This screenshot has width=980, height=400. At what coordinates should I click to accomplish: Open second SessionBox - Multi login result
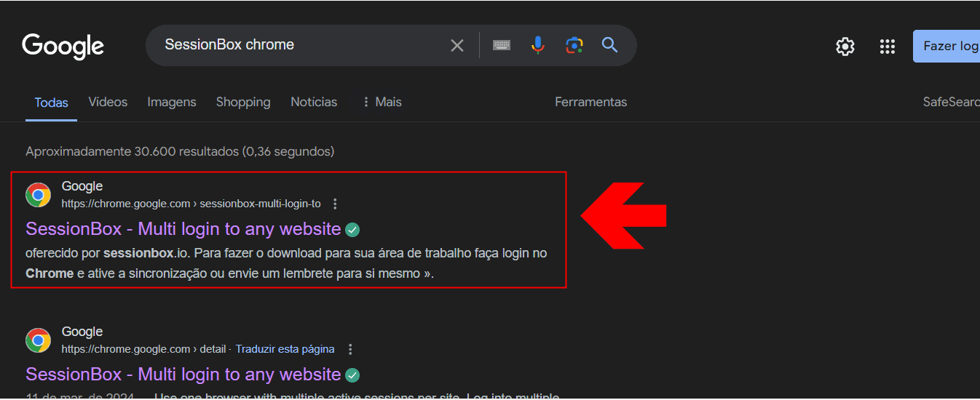183,375
